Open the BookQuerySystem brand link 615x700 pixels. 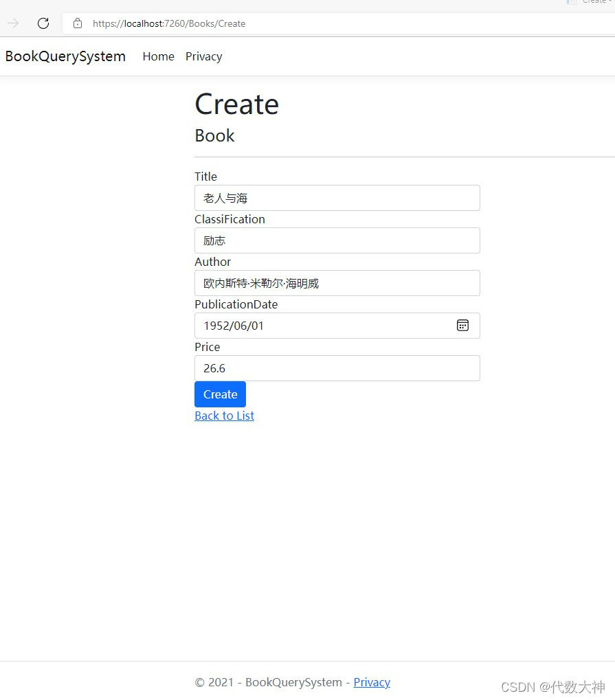(x=65, y=56)
